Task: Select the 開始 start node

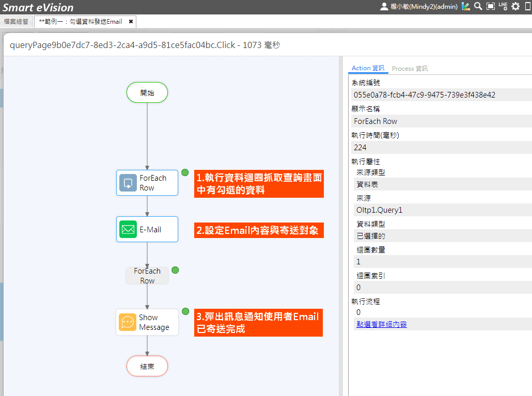Action: pos(147,92)
